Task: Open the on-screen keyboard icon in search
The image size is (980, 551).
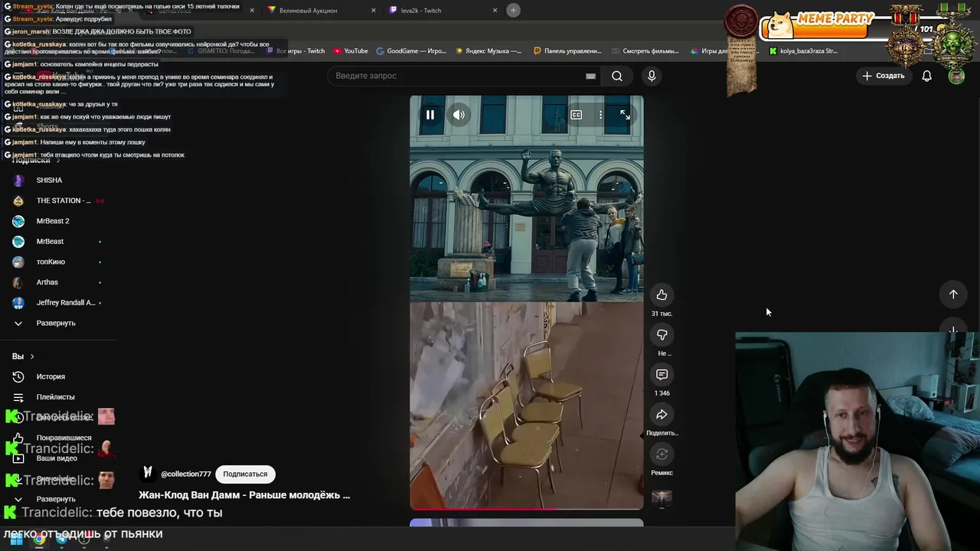Action: [590, 76]
